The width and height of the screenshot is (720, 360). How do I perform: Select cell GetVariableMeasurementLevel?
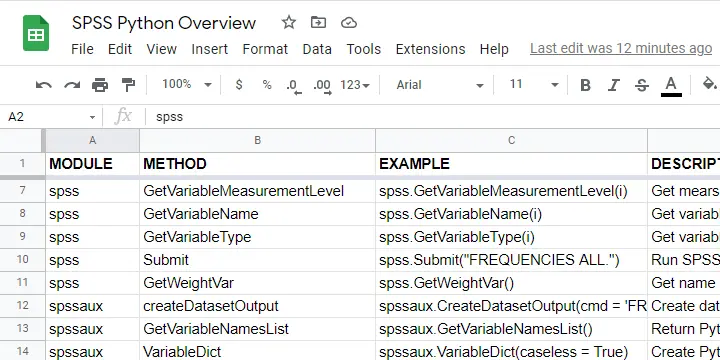tap(257, 191)
